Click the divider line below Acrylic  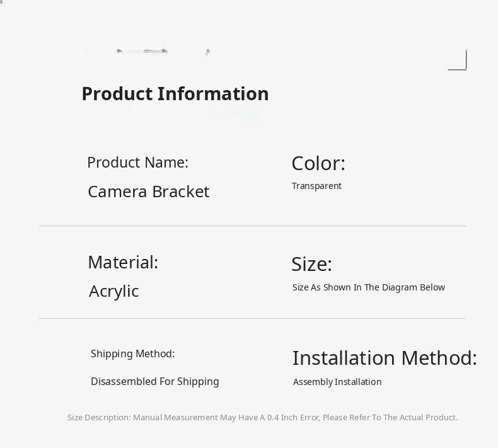point(252,318)
